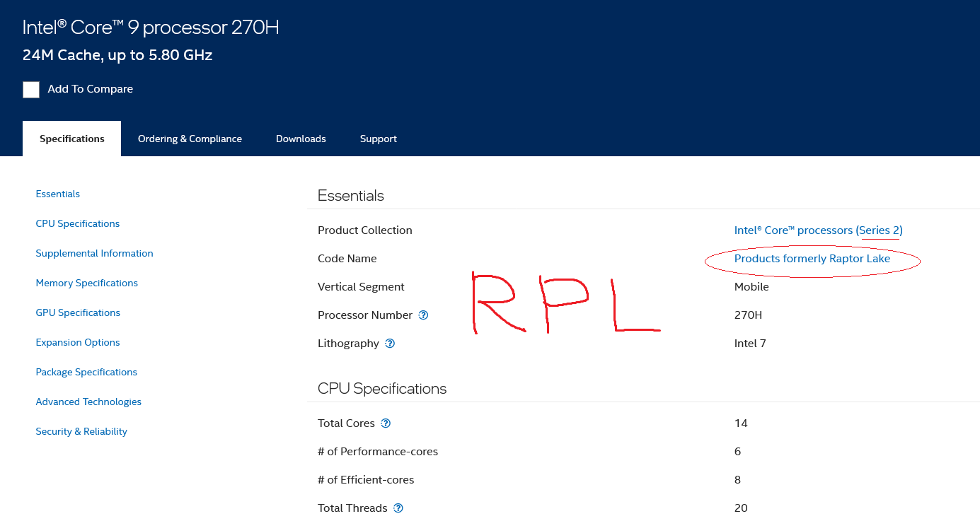Click the '# of Performance-cores' label
This screenshot has height=521, width=980.
(x=378, y=452)
